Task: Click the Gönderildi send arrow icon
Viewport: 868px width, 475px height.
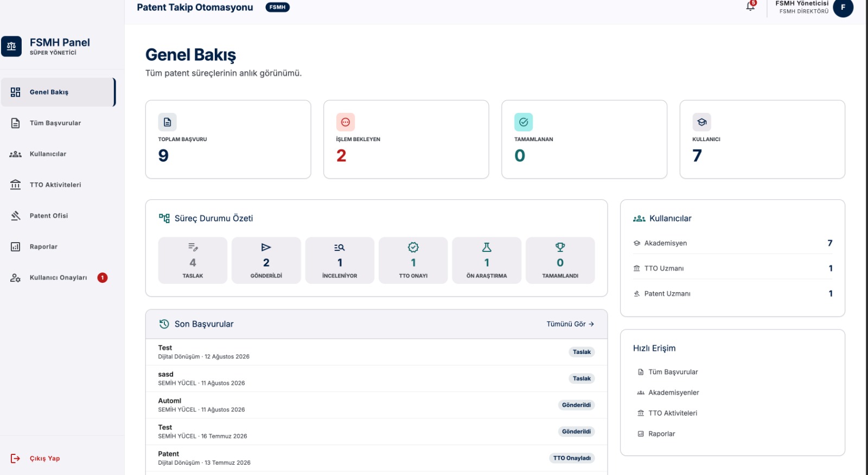Action: (x=266, y=248)
